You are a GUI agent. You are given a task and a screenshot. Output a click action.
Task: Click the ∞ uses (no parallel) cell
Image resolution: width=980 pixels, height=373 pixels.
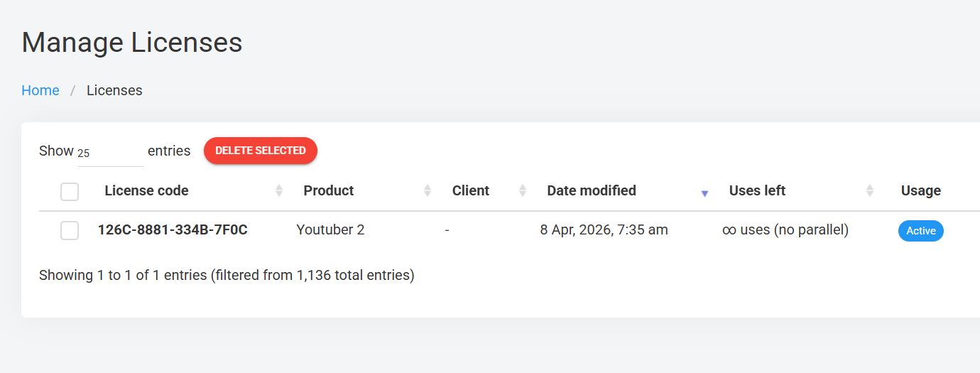tap(785, 230)
